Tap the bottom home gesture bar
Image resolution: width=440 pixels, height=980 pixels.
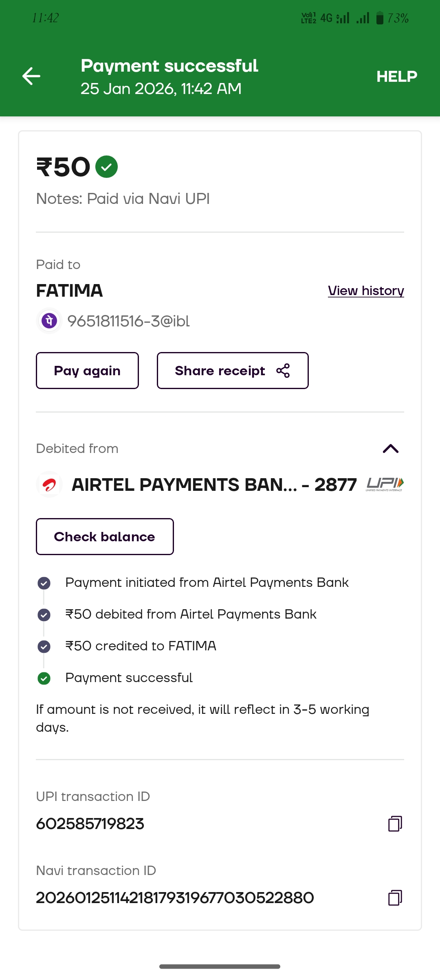click(x=220, y=967)
